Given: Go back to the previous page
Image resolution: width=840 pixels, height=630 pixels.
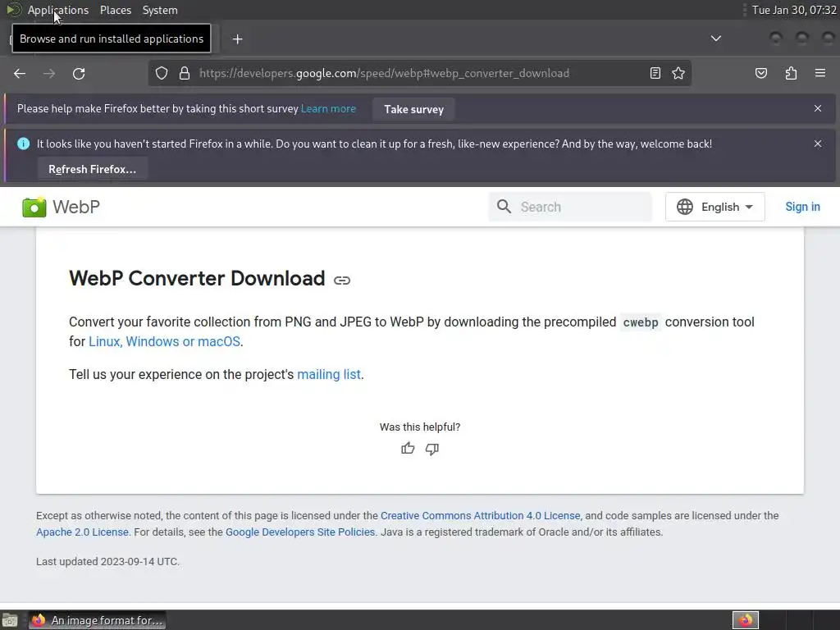Looking at the screenshot, I should click(x=20, y=73).
